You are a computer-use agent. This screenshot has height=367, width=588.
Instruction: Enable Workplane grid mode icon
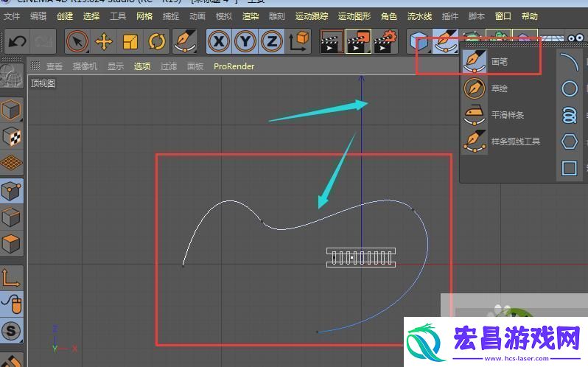[x=12, y=163]
